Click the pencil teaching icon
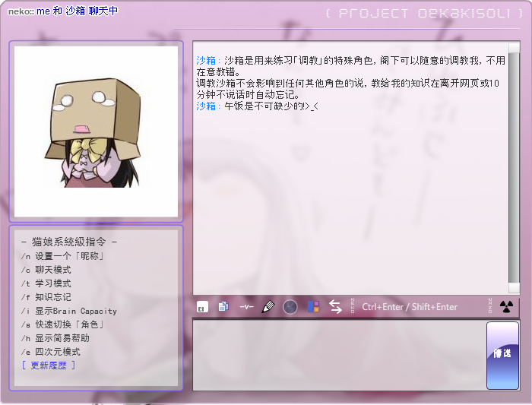 point(268,307)
